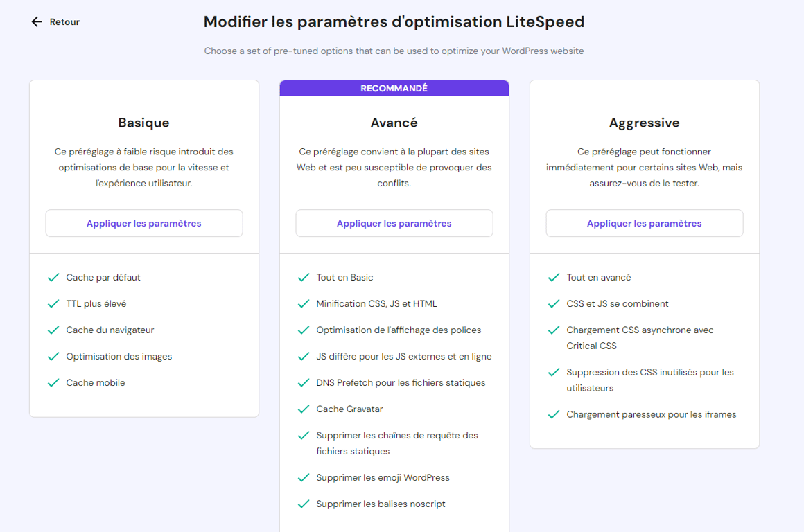Click the checkmark beside Tout en avancé
This screenshot has height=532, width=804.
554,277
